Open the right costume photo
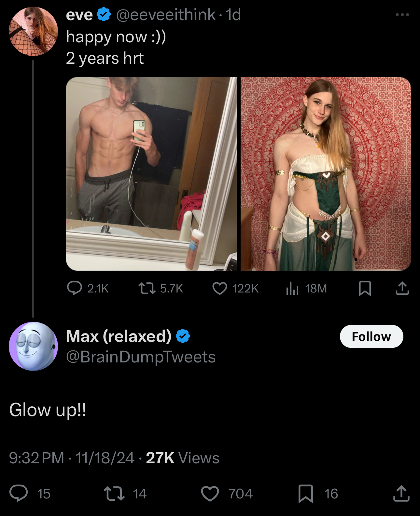 326,174
